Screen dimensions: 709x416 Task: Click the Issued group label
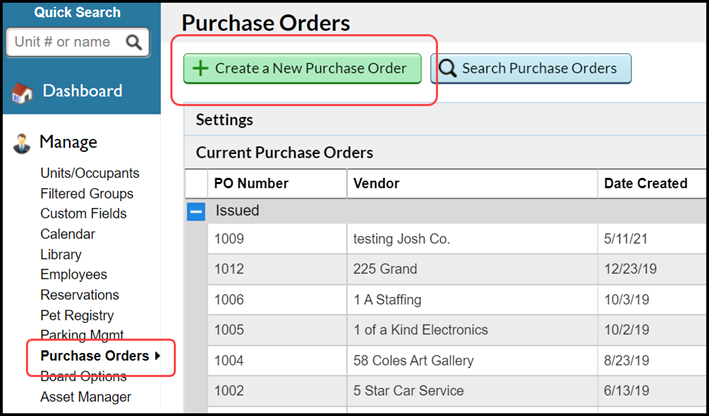(x=237, y=211)
